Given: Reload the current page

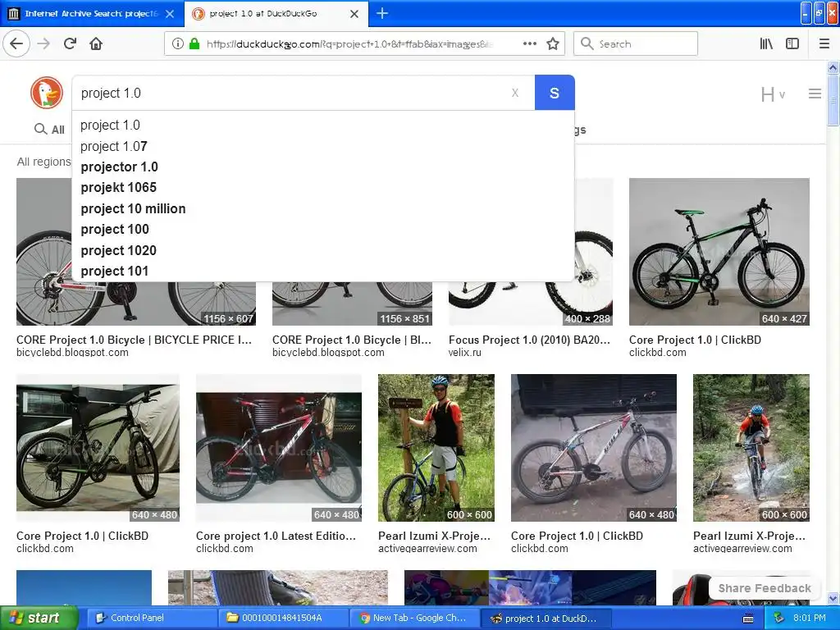Looking at the screenshot, I should 70,43.
